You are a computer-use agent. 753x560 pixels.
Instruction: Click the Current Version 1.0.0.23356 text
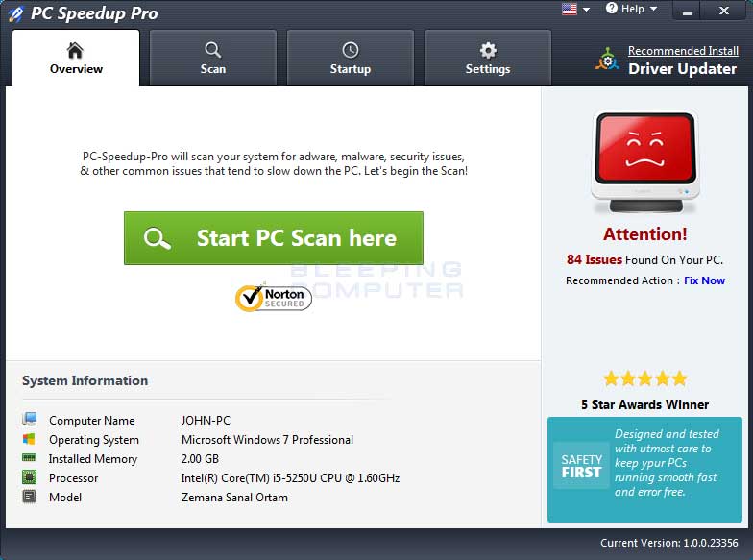point(668,543)
